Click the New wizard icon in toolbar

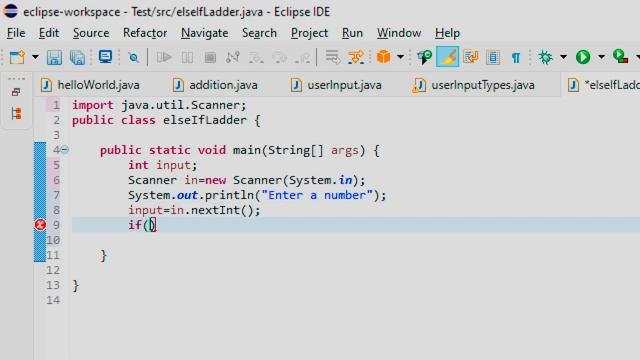pos(17,57)
